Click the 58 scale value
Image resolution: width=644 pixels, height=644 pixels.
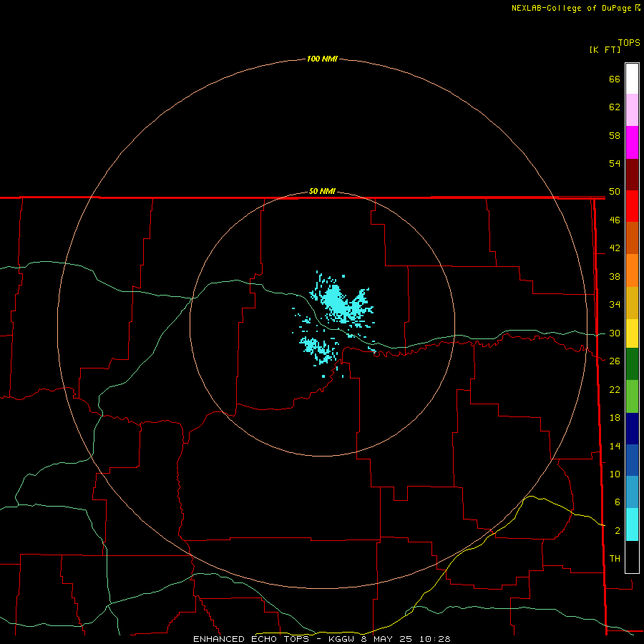615,135
